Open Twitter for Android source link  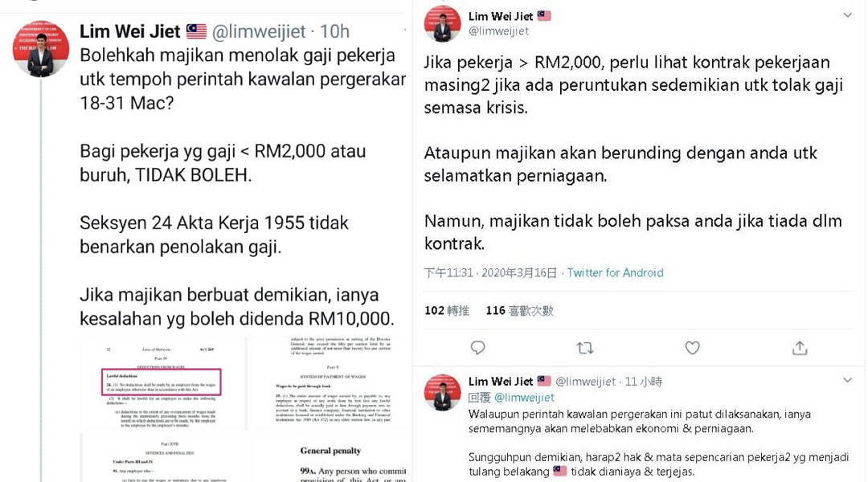(615, 273)
